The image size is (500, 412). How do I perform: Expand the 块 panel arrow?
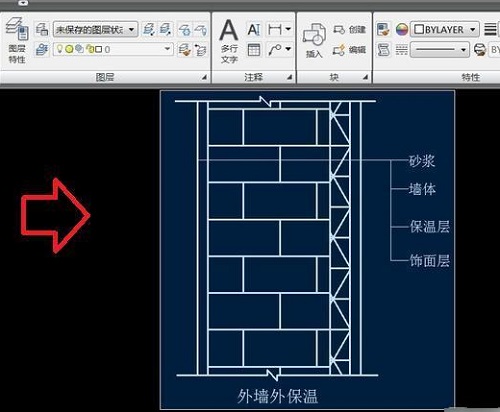pyautogui.click(x=365, y=78)
